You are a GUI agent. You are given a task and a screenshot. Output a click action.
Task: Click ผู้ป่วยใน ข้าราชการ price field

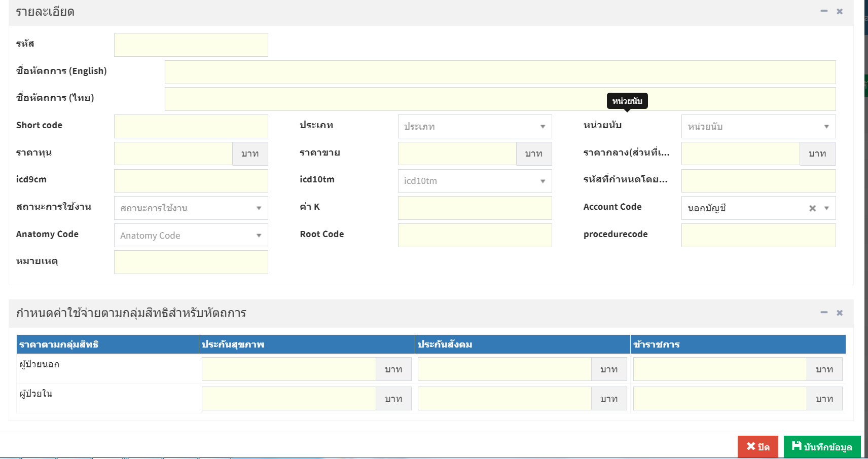(720, 399)
